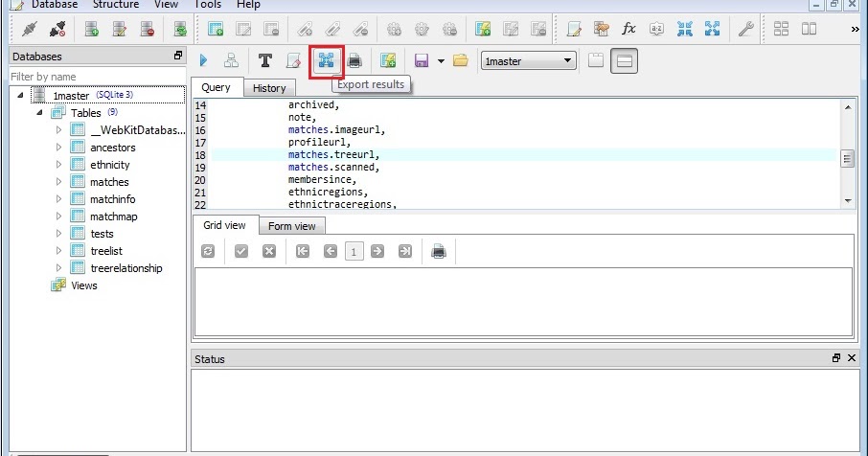This screenshot has width=868, height=456.
Task: Open the SQL editor icon
Action: 574,29
